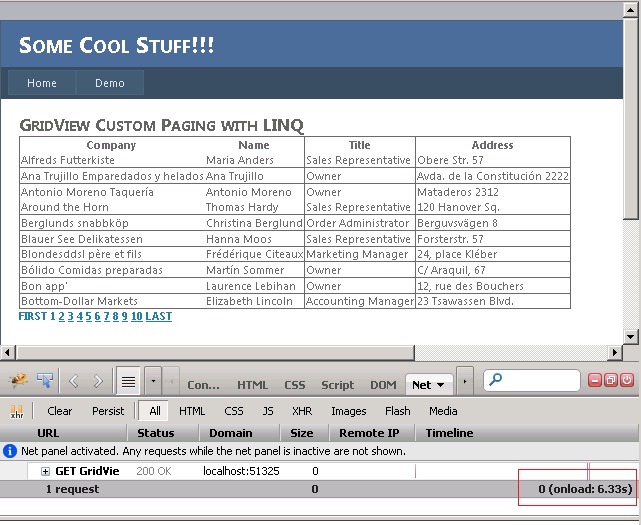Click page vertical scrollbar up arrow

[x=630, y=10]
